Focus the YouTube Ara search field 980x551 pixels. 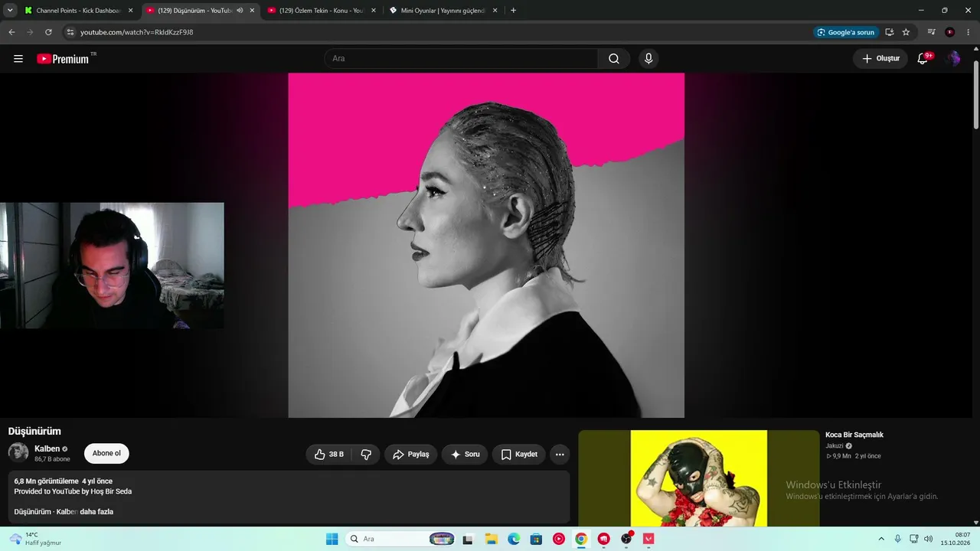coord(461,59)
